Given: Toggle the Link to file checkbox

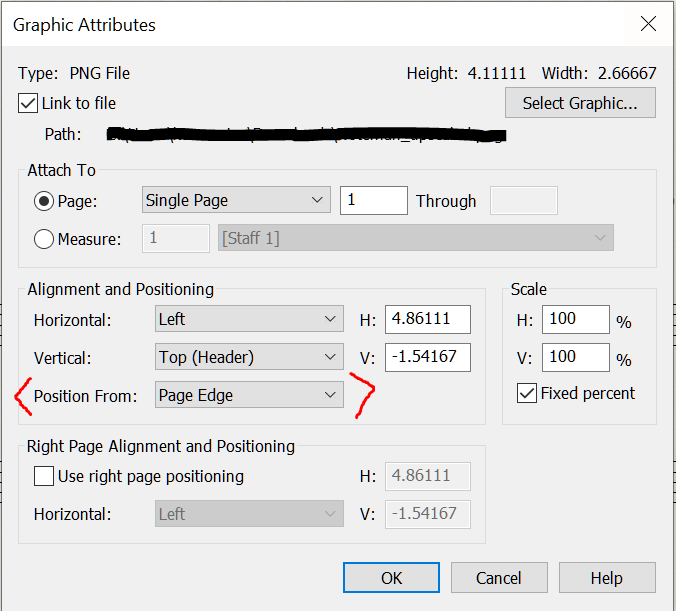Looking at the screenshot, I should 28,103.
